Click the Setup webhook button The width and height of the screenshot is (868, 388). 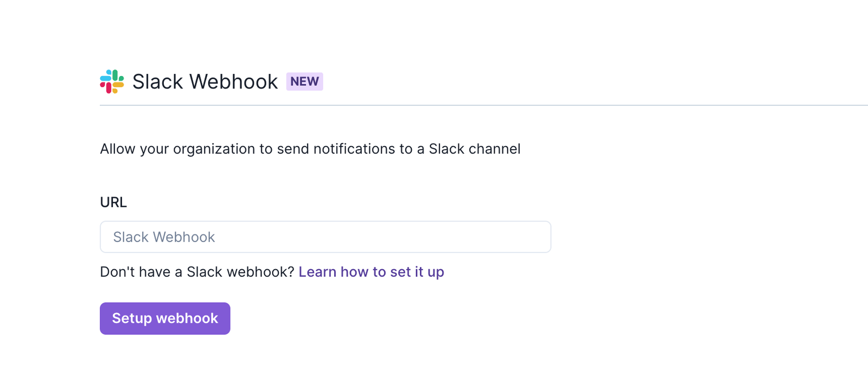(165, 319)
